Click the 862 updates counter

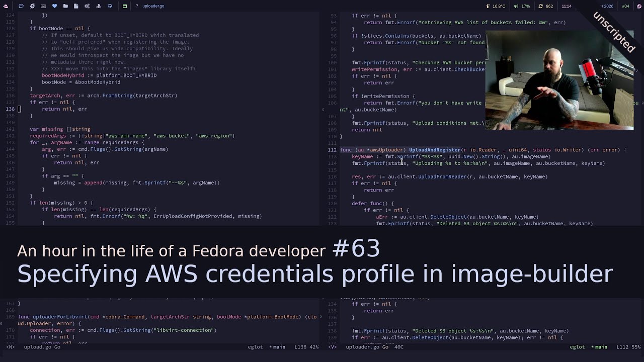click(x=549, y=6)
